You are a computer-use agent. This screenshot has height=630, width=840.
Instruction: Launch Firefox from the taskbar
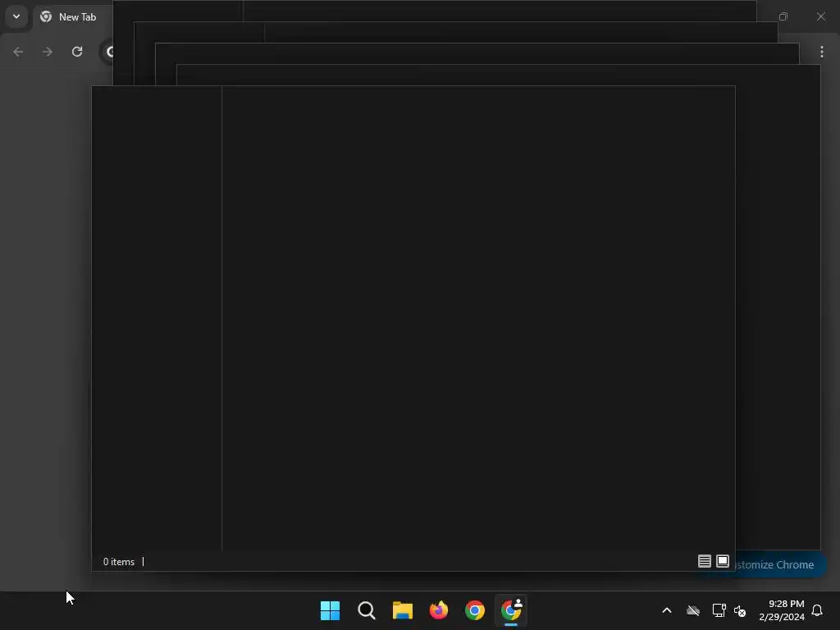439,610
